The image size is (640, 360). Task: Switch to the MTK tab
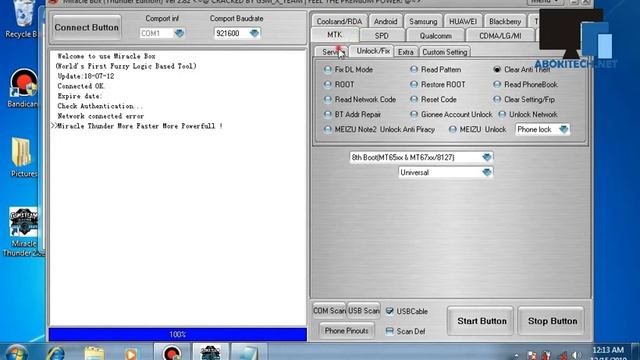335,35
